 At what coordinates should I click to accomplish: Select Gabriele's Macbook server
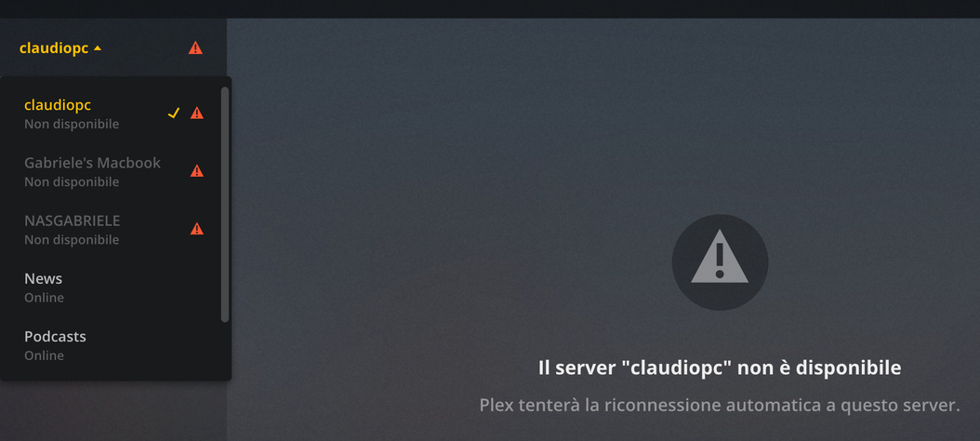pyautogui.click(x=114, y=171)
